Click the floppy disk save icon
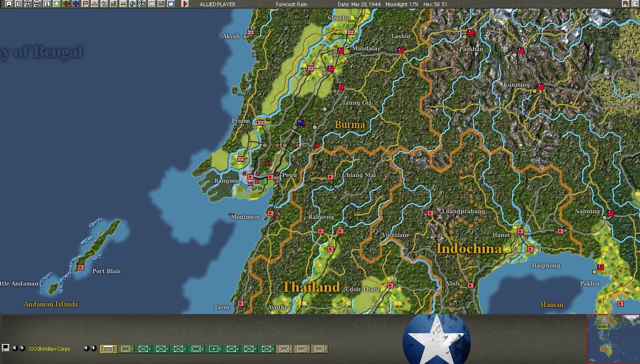Image resolution: width=640 pixels, height=364 pixels. click(9, 4)
